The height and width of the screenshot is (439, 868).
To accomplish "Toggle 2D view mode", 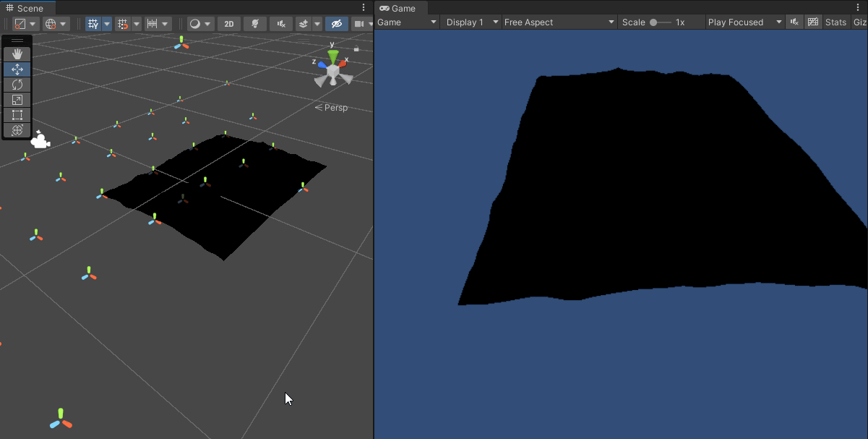I will (x=228, y=24).
